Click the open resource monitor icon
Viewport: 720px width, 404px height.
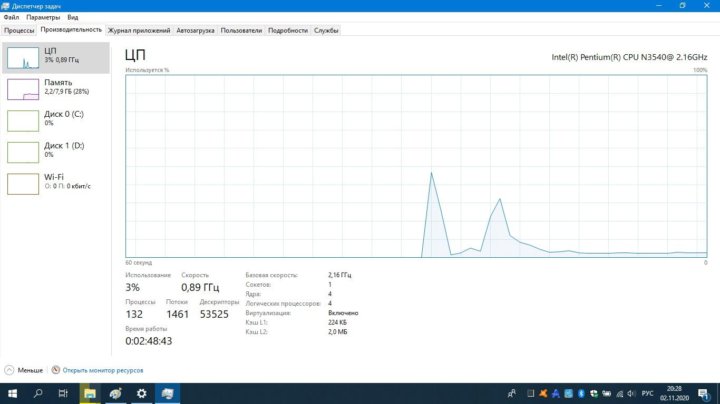(x=56, y=369)
